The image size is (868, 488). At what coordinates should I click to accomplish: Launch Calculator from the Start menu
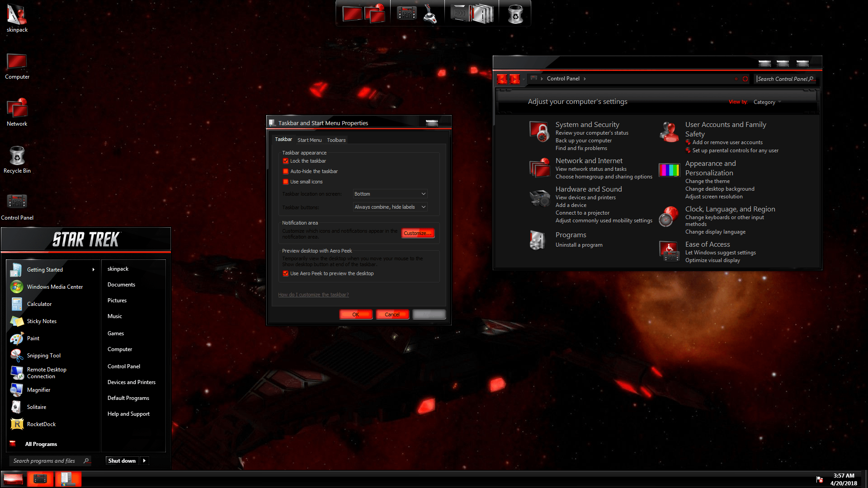53,304
